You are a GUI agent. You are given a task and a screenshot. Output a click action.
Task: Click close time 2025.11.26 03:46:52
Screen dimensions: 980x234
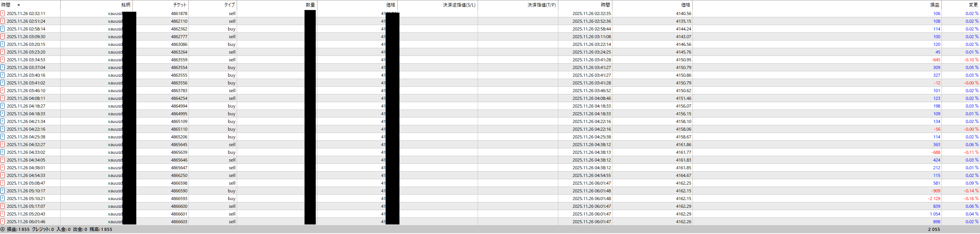pos(592,91)
